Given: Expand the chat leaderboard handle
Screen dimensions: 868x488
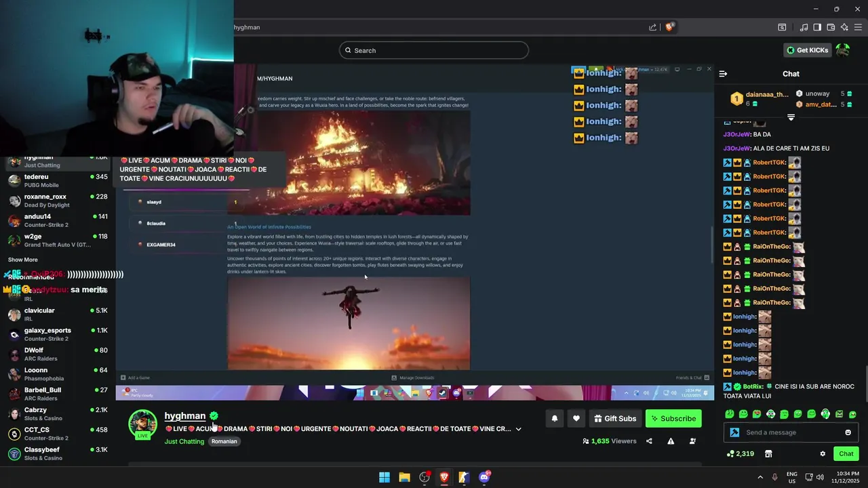Looking at the screenshot, I should [x=791, y=117].
